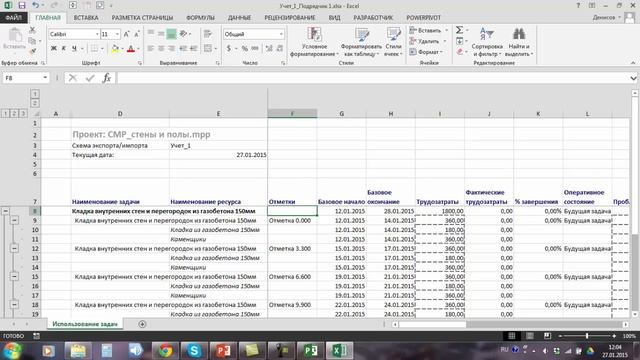The image size is (640, 360).
Task: Click the fill color bucket swatch
Action: coord(115,49)
